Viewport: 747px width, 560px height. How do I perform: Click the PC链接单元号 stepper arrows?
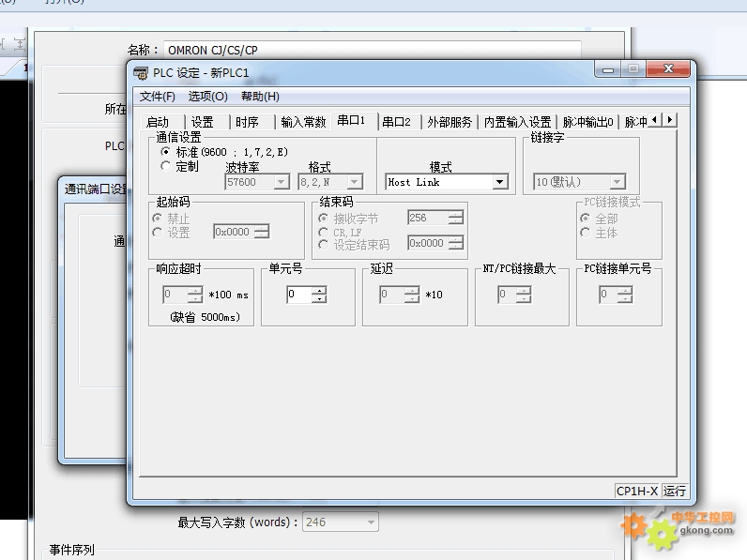(x=625, y=295)
